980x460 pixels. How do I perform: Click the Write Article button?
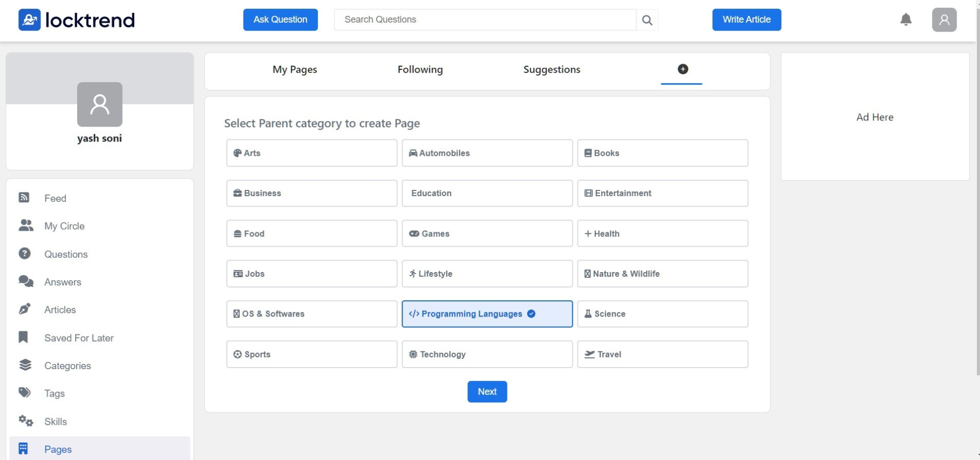click(x=746, y=20)
